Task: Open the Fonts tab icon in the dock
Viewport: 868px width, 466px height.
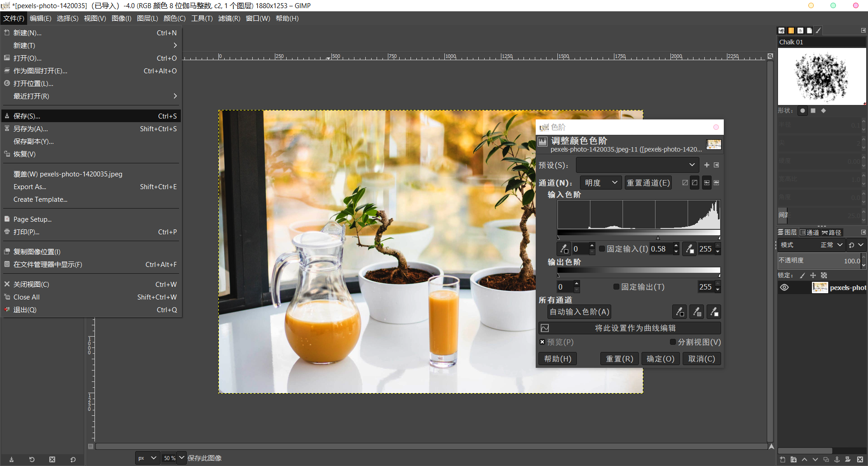Action: tap(800, 31)
